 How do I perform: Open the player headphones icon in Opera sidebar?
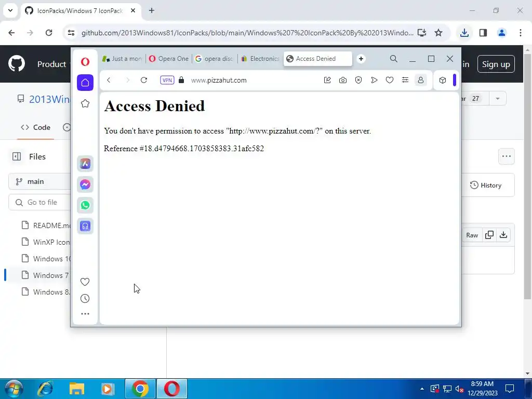[x=85, y=225]
